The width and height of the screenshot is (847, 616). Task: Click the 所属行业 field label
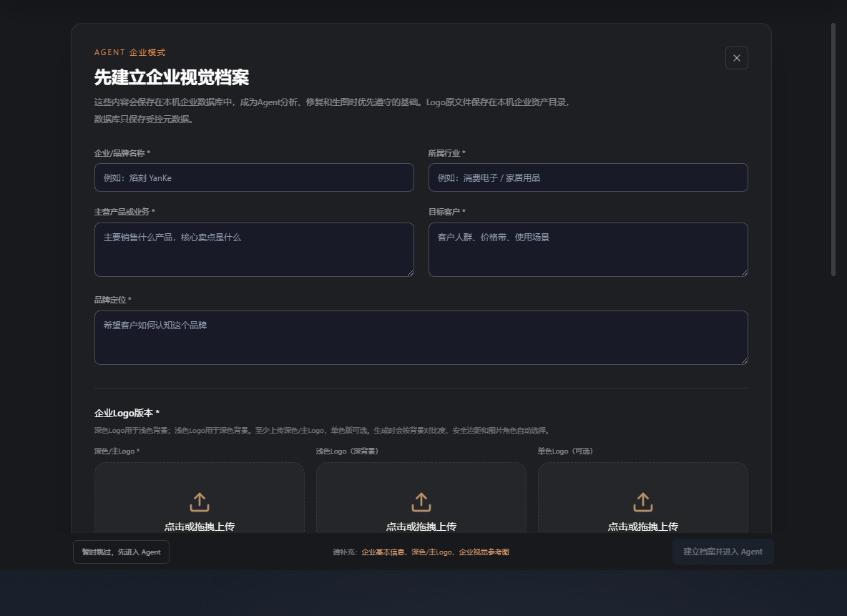(446, 153)
